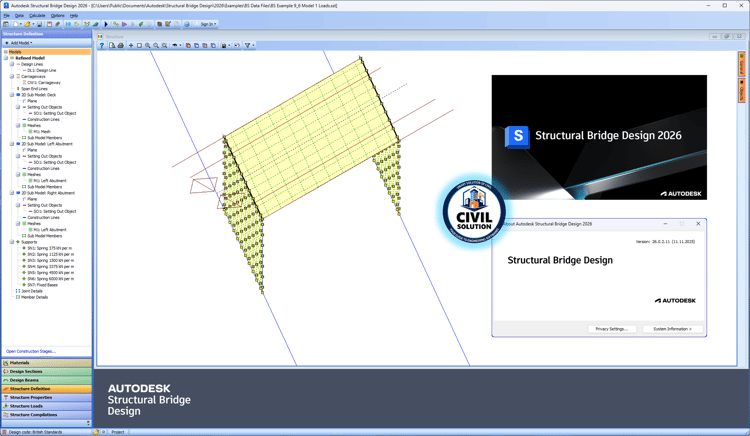Click the Autodesk Structural Bridge Design title bar icon
The height and width of the screenshot is (436, 750).
(6, 5)
